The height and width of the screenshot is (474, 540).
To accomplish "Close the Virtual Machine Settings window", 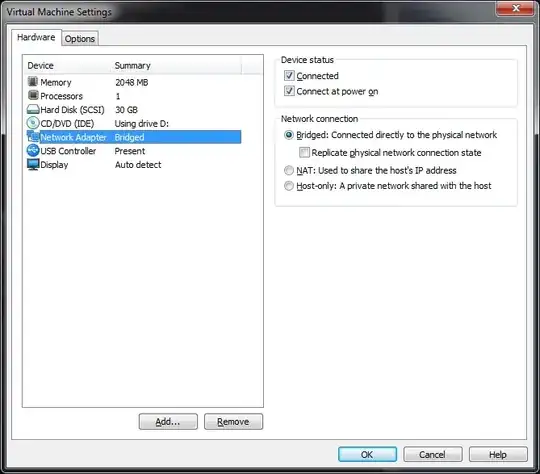I will coord(515,8).
